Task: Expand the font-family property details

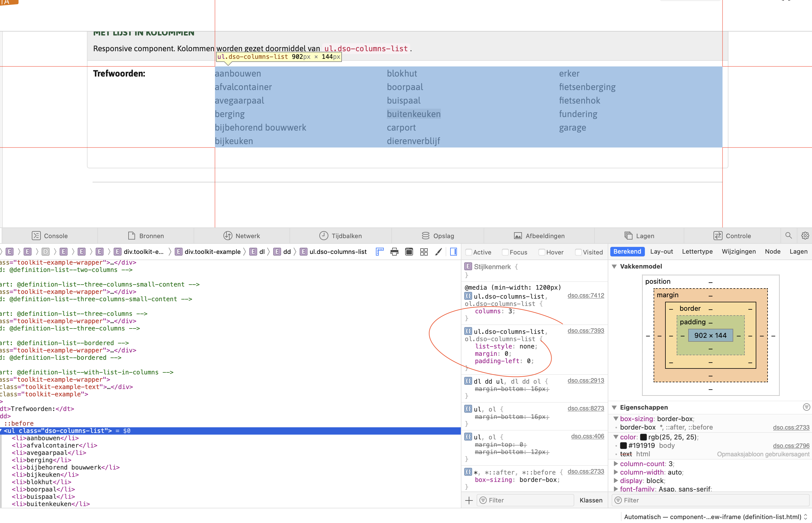Action: (x=616, y=489)
